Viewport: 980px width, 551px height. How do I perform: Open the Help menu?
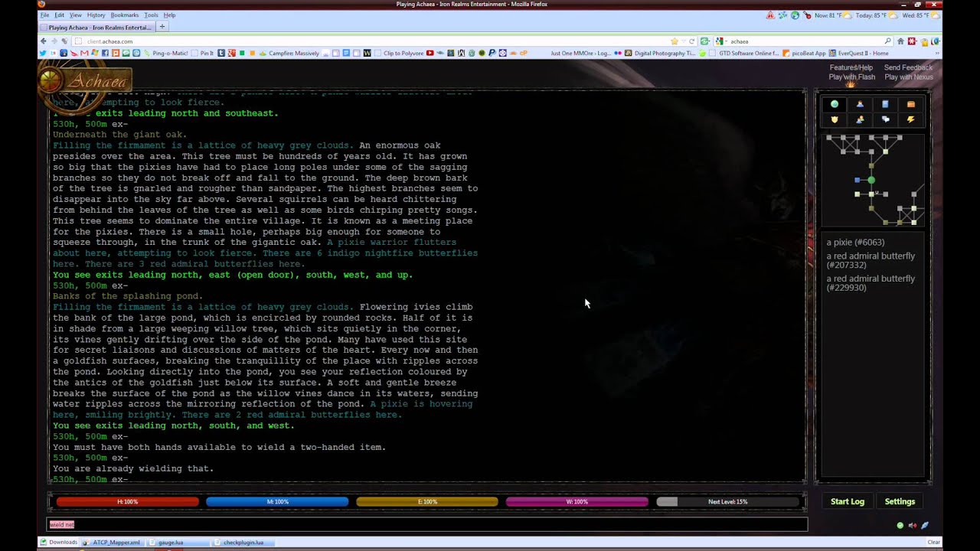pos(169,15)
